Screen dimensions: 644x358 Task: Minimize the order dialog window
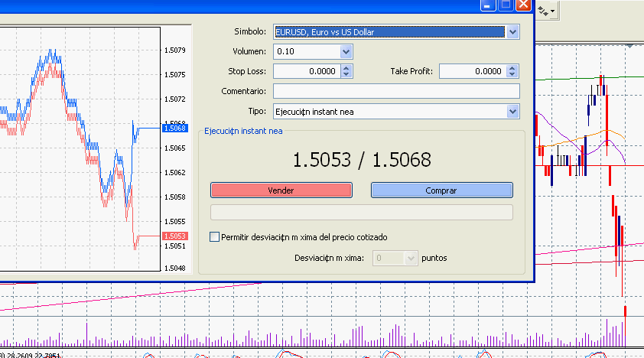(487, 5)
